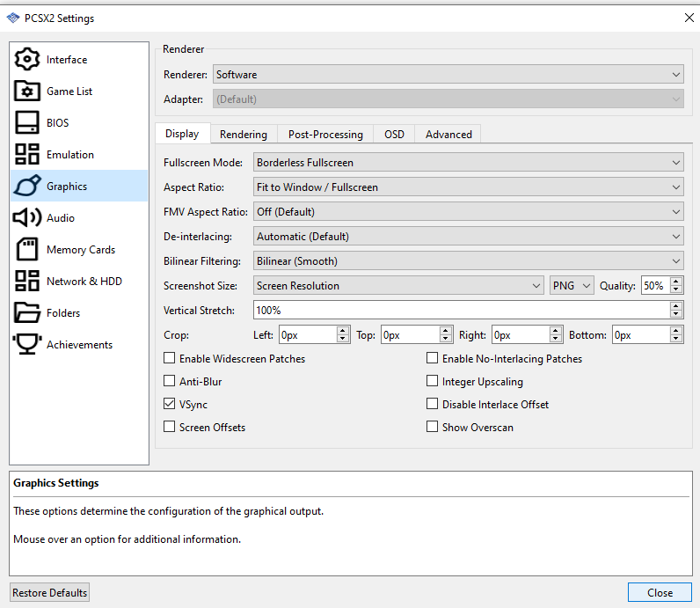Open the Aspect Ratio dropdown
The width and height of the screenshot is (700, 608).
coord(469,187)
